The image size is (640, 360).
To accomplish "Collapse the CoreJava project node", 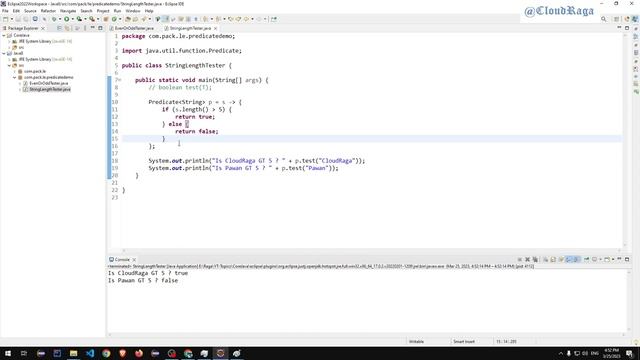I will (4, 36).
